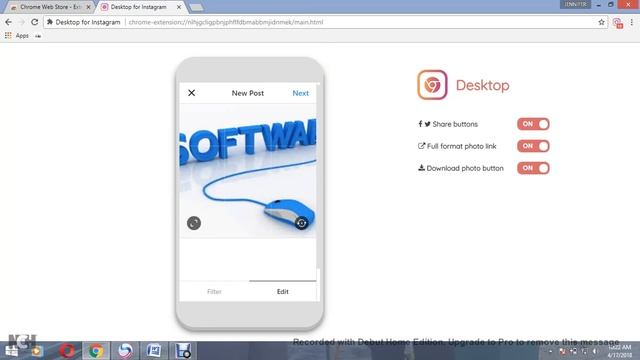Select the Chrome Web Store tab
This screenshot has width=640, height=360.
pos(50,7)
